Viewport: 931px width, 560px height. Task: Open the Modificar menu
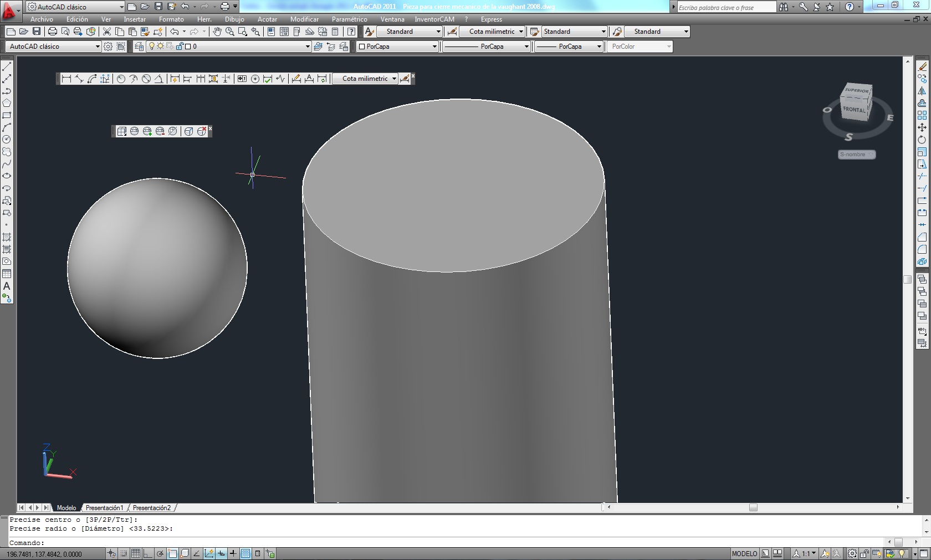tap(304, 19)
